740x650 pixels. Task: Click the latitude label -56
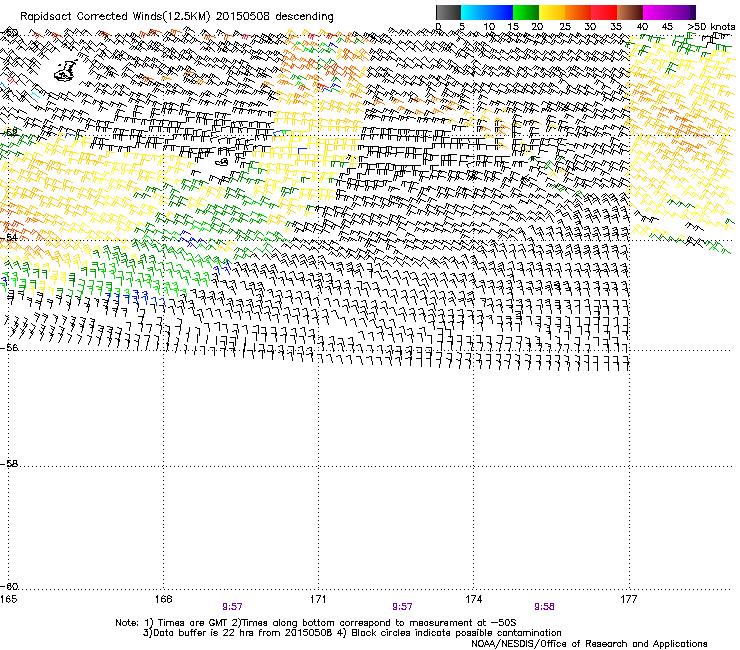point(9,347)
